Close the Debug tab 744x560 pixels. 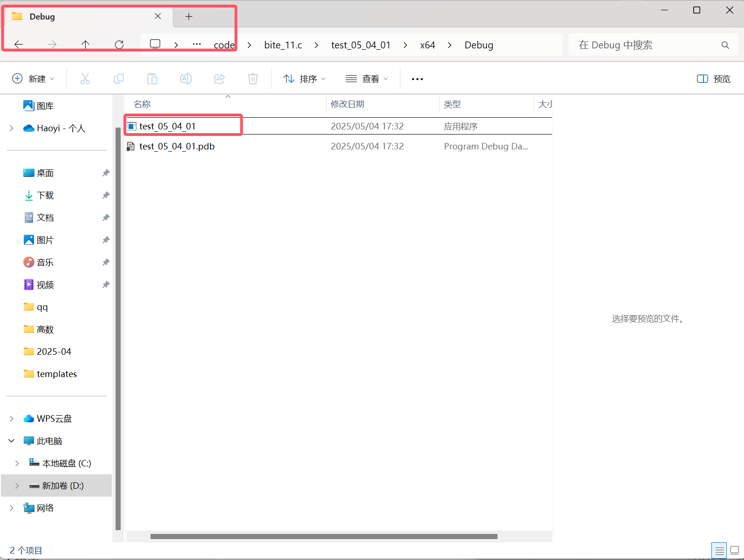[x=158, y=16]
